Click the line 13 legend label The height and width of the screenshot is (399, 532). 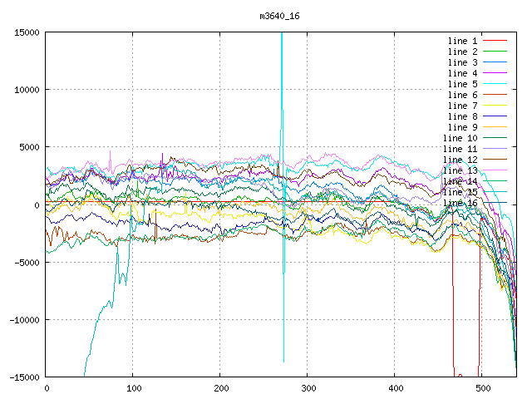[460, 170]
